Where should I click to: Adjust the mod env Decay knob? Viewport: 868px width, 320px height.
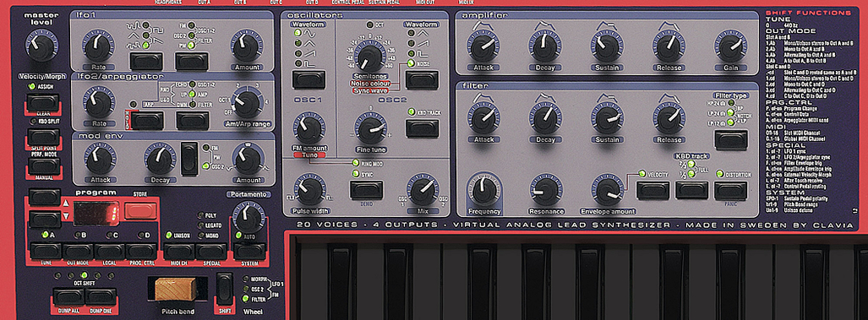pos(160,160)
